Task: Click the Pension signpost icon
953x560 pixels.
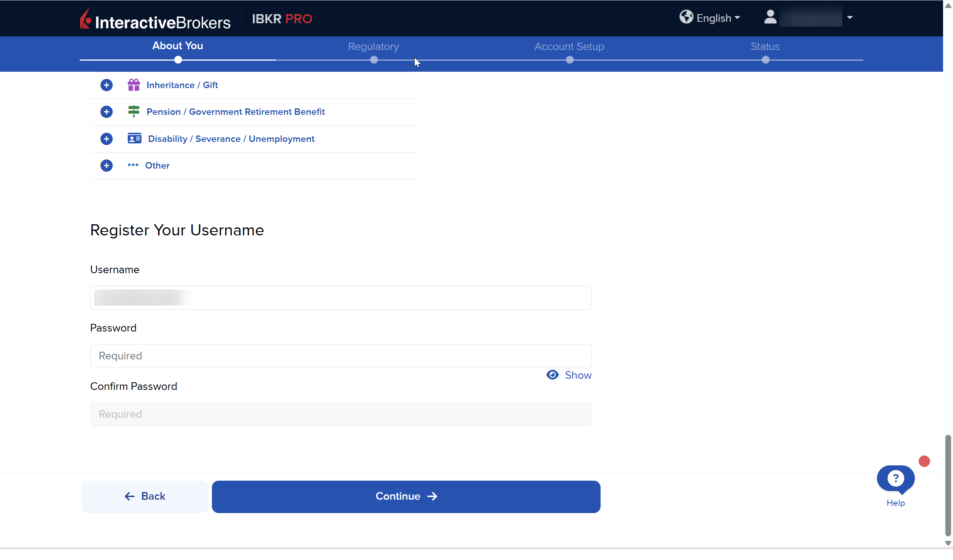Action: [x=134, y=111]
